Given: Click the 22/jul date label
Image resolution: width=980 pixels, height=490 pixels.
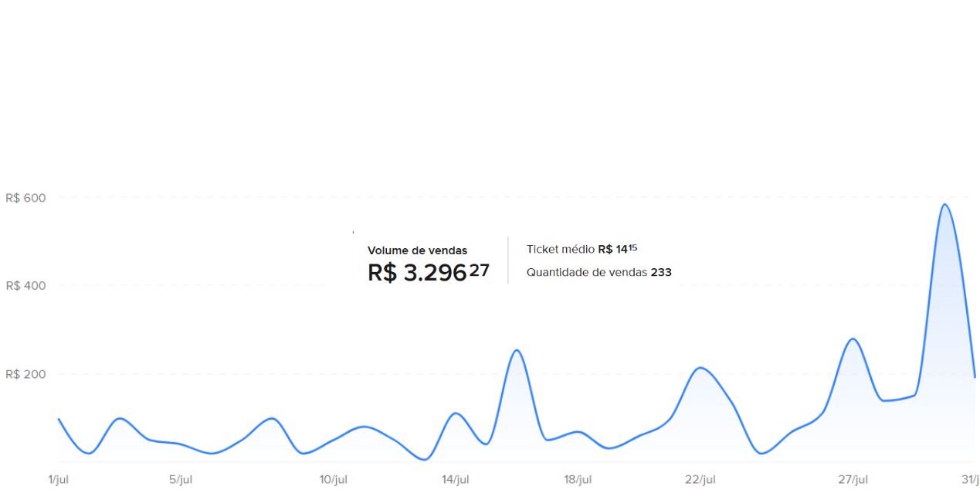Looking at the screenshot, I should point(700,480).
